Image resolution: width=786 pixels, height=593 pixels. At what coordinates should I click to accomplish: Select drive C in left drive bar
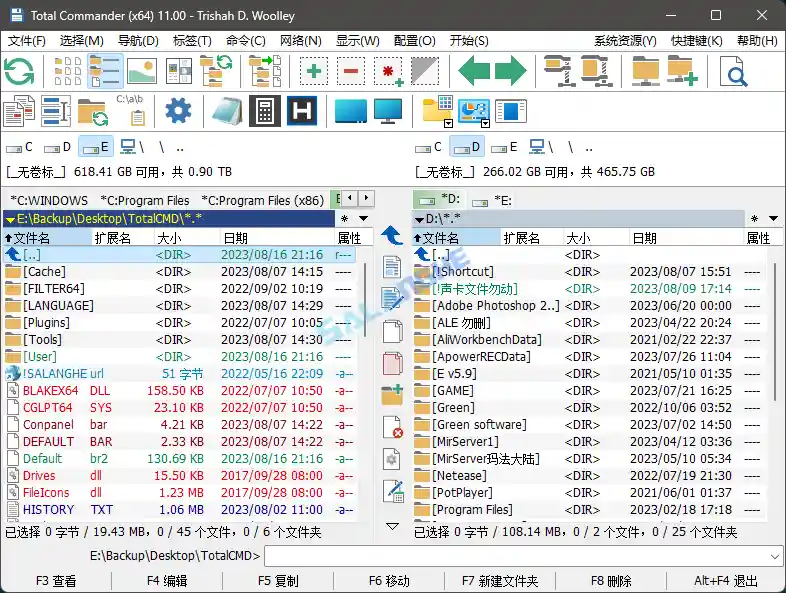pyautogui.click(x=20, y=147)
